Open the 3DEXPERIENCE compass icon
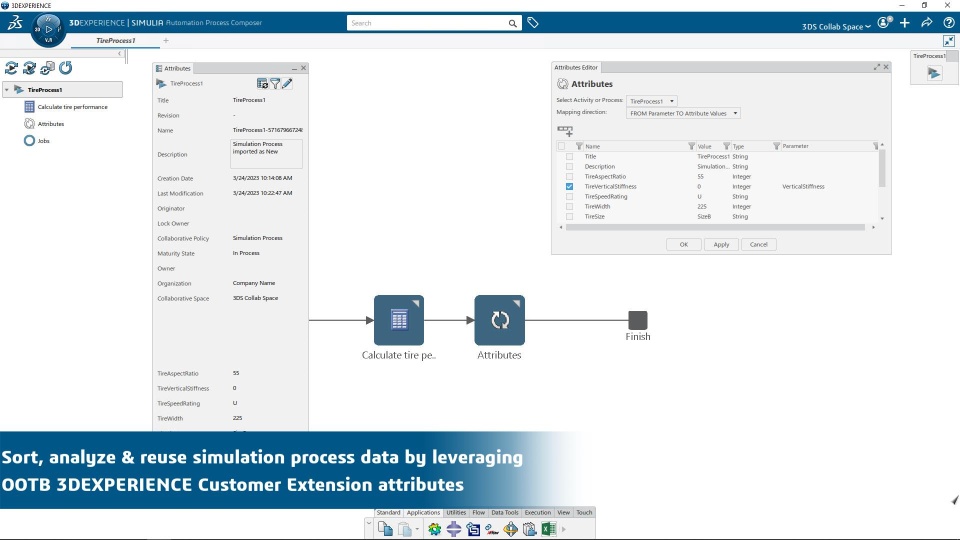 (48, 29)
